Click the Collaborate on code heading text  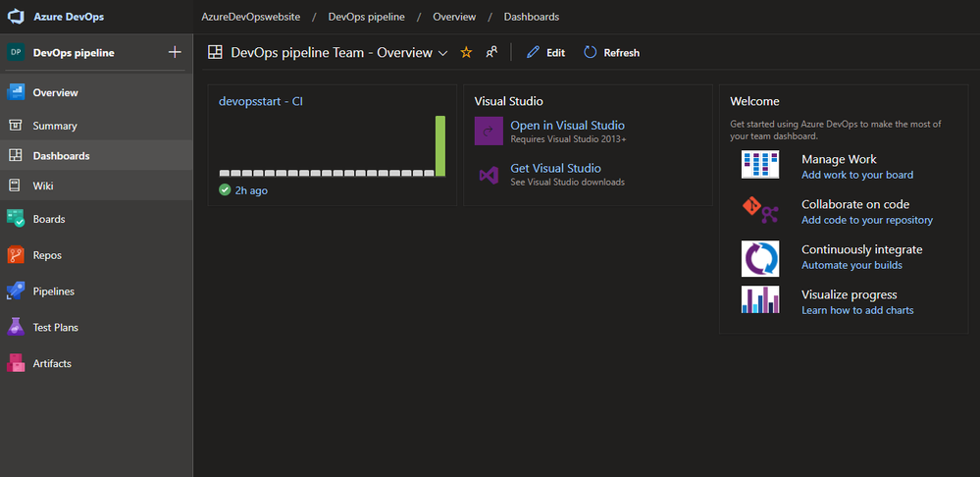(x=855, y=204)
